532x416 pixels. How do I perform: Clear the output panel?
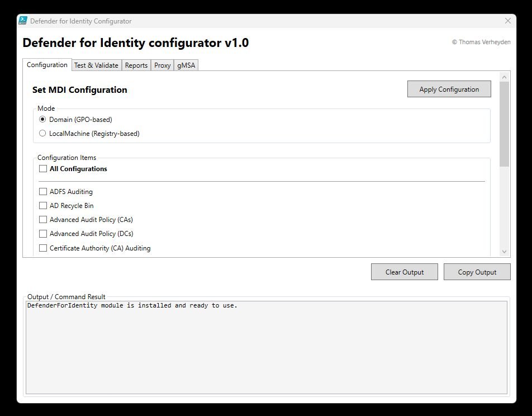404,272
